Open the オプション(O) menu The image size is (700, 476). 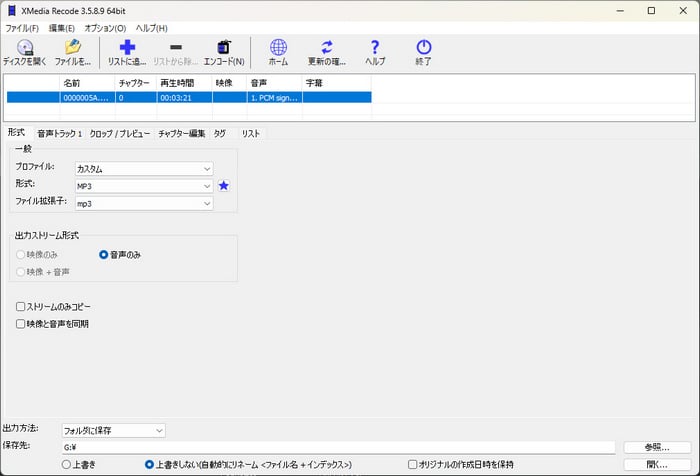pos(105,28)
